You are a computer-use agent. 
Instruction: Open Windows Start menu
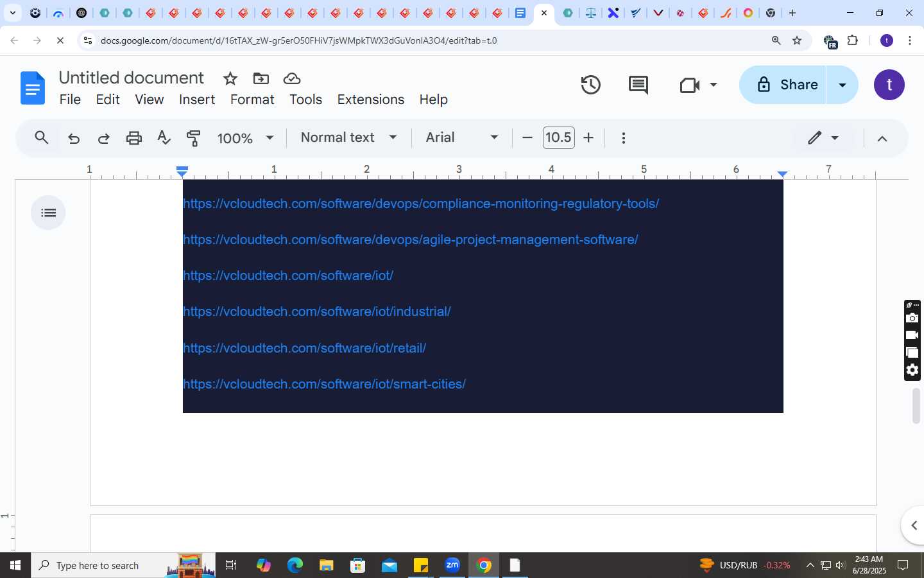15,565
